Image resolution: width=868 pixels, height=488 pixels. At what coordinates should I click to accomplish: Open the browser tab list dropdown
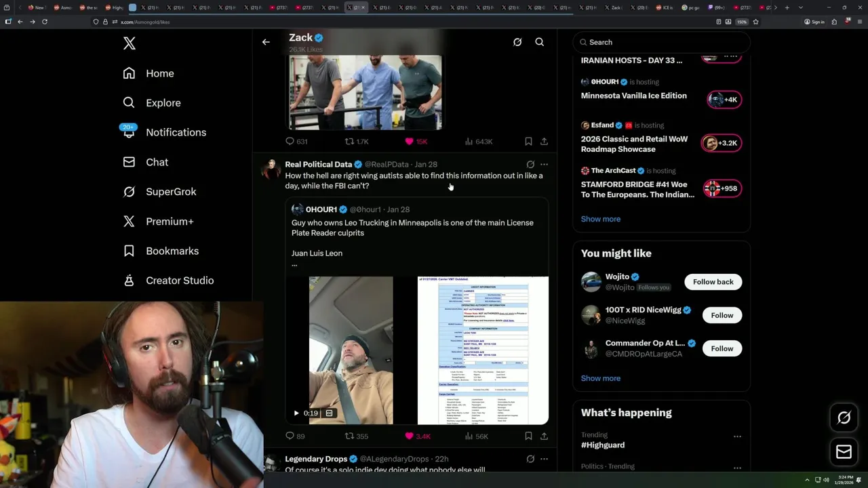[x=801, y=7]
